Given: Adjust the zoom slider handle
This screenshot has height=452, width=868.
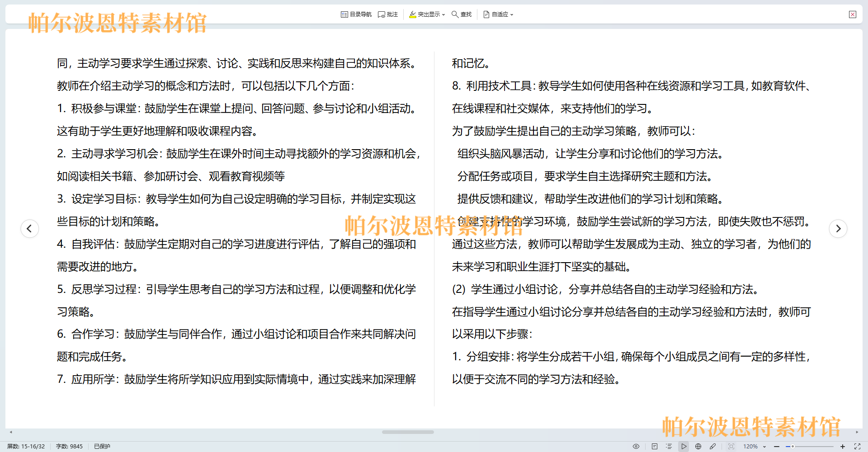Looking at the screenshot, I should click(793, 446).
